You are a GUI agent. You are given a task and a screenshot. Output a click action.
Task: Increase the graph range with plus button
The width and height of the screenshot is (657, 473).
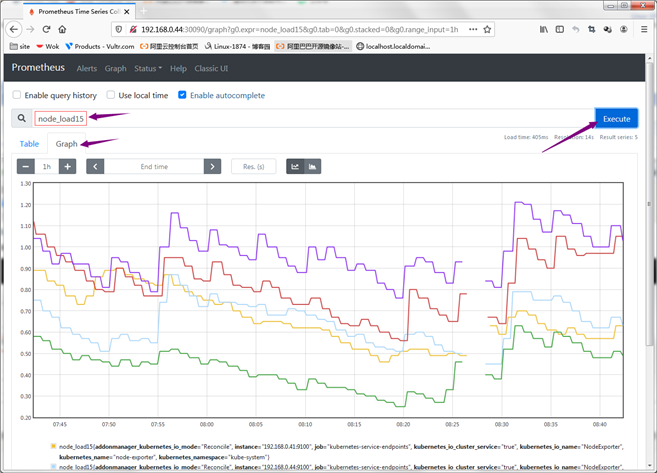67,166
